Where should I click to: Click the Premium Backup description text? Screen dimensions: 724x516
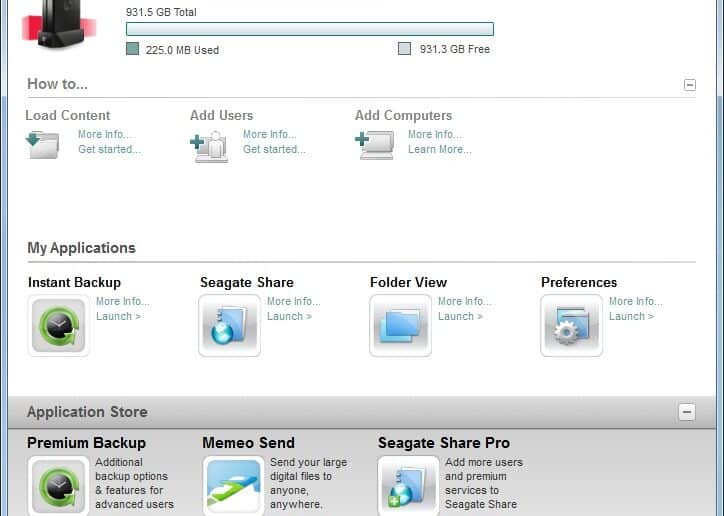coord(134,483)
